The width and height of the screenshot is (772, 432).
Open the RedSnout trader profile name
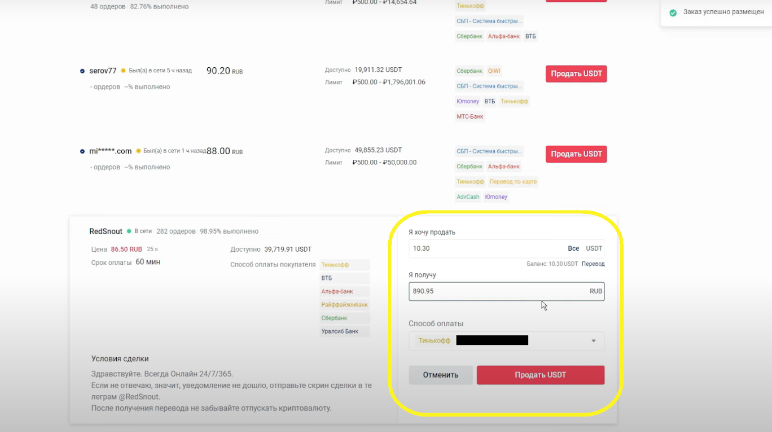(x=105, y=230)
